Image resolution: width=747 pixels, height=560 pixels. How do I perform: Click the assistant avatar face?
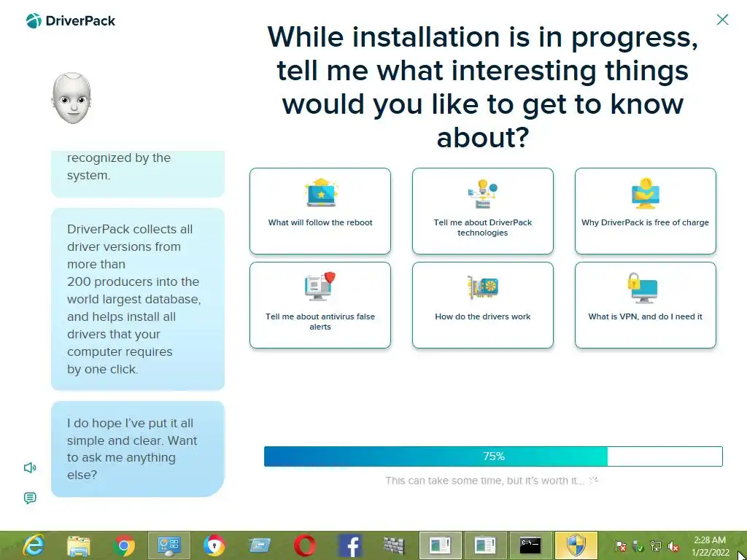click(71, 98)
